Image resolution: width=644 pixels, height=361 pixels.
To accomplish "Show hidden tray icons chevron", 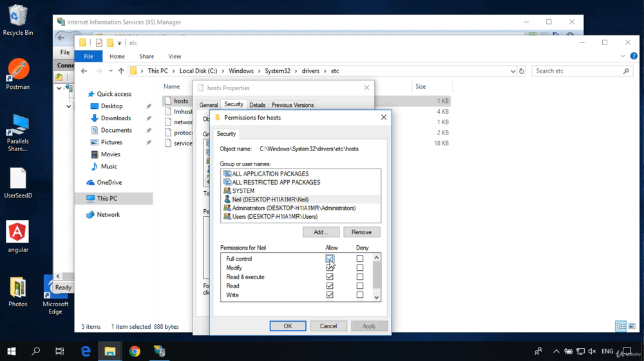I will pyautogui.click(x=556, y=351).
